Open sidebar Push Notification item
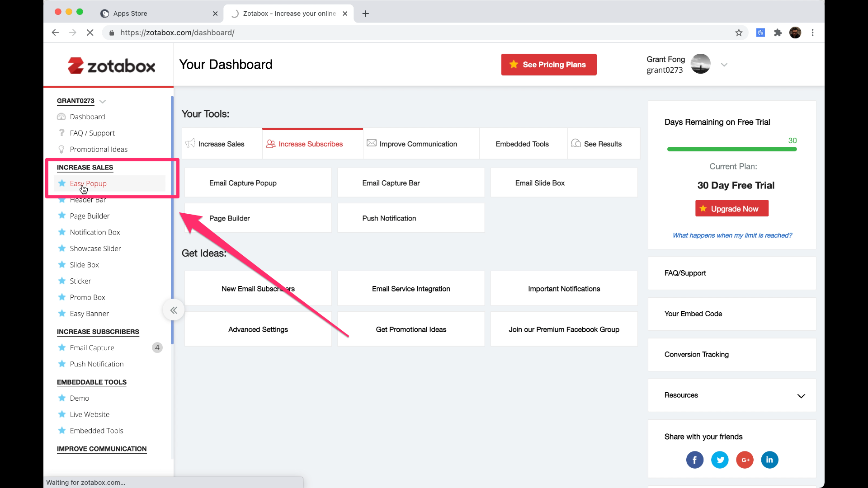 97,364
